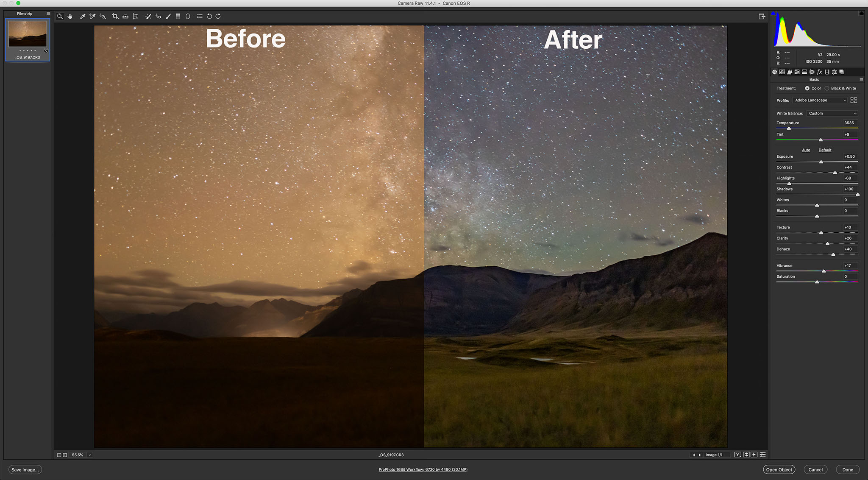Screen dimensions: 868x480
Task: Select the White Balance eyedropper tool
Action: 83,16
